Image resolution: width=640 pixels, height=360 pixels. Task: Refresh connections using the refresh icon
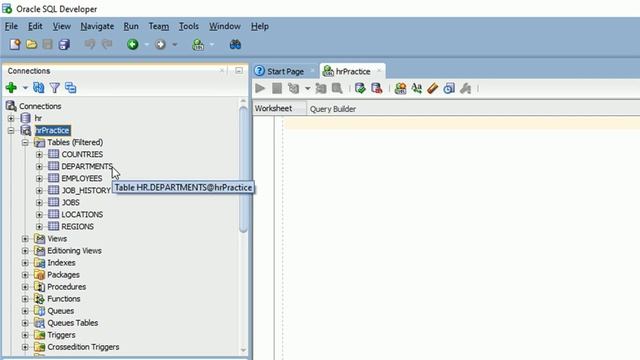point(39,87)
